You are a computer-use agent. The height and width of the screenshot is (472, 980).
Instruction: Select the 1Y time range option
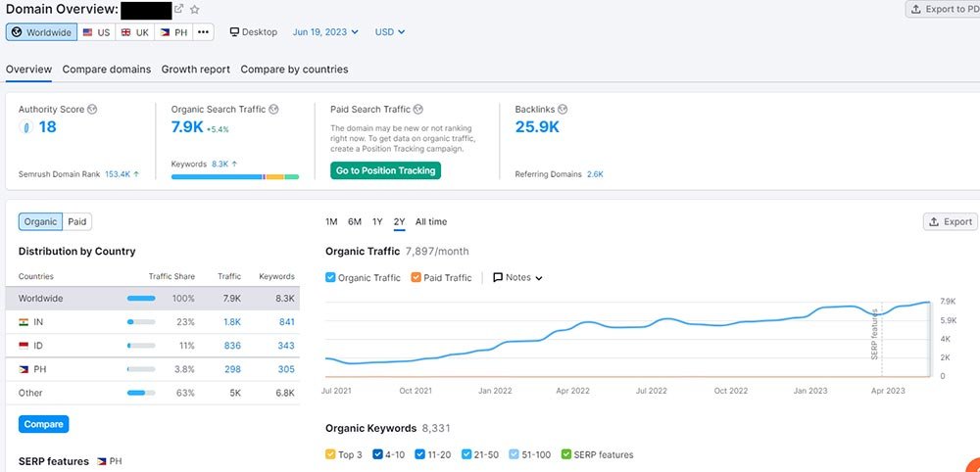click(x=377, y=222)
